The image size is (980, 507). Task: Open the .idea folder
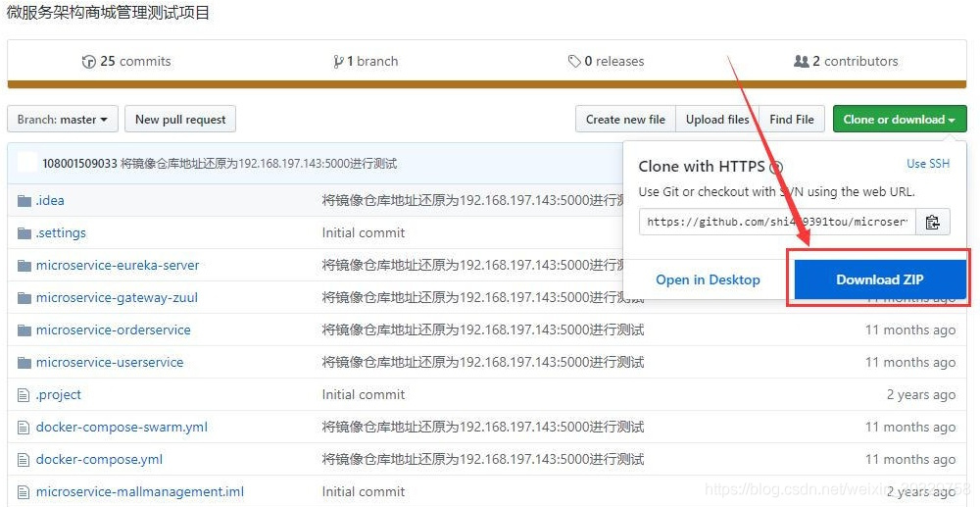50,200
